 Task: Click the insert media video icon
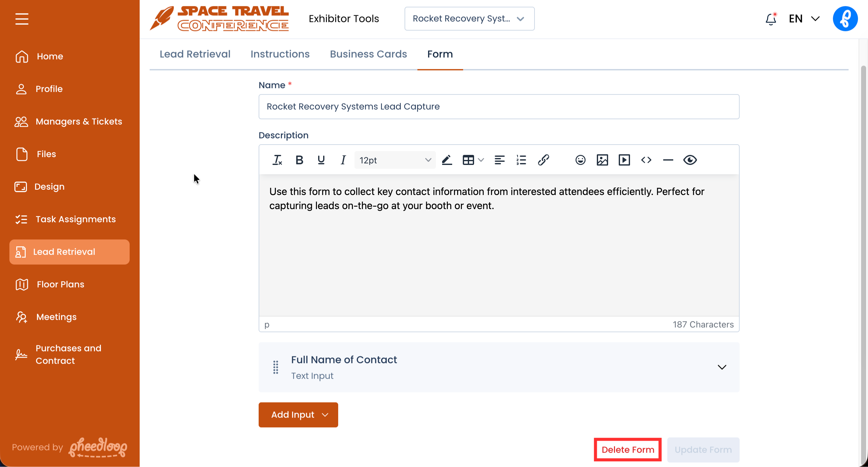click(624, 160)
